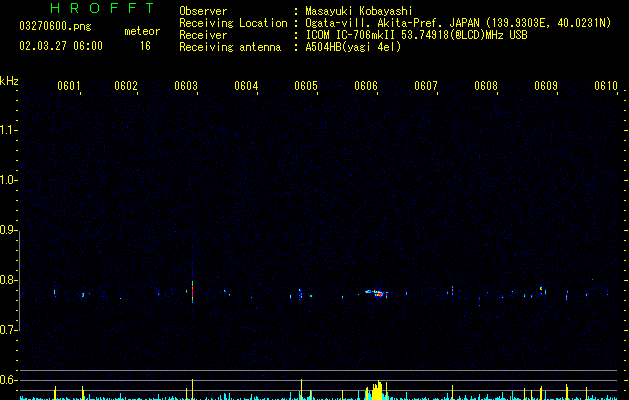Image resolution: width=629 pixels, height=400 pixels.
Task: Click the meteor label
Action: 142,31
